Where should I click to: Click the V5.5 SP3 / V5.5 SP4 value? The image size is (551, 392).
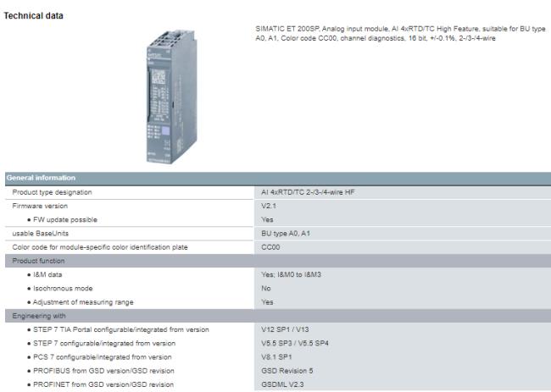(x=296, y=343)
